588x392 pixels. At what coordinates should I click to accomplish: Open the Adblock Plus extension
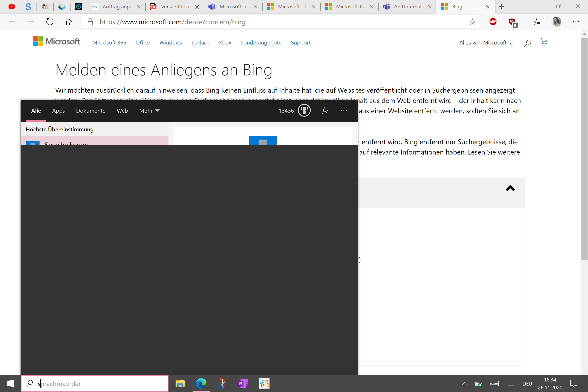[493, 22]
